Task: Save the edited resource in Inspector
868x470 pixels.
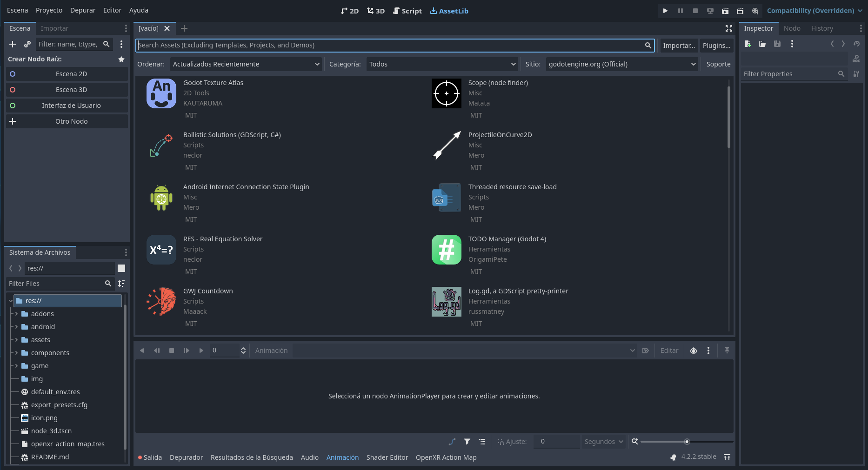Action: coord(777,44)
